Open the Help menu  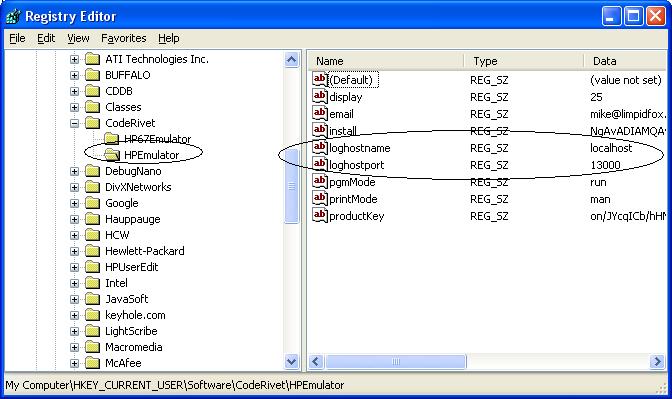[168, 38]
